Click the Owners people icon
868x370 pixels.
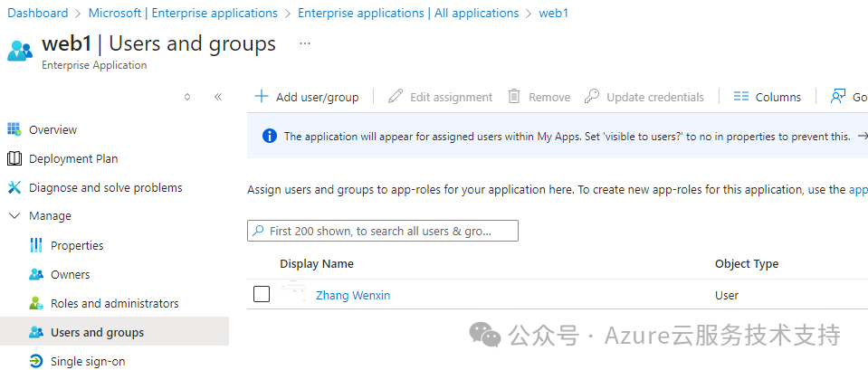click(36, 274)
